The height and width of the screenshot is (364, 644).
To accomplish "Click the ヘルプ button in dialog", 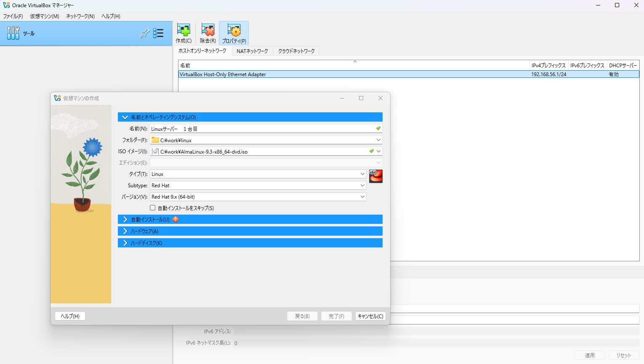I will pos(70,316).
